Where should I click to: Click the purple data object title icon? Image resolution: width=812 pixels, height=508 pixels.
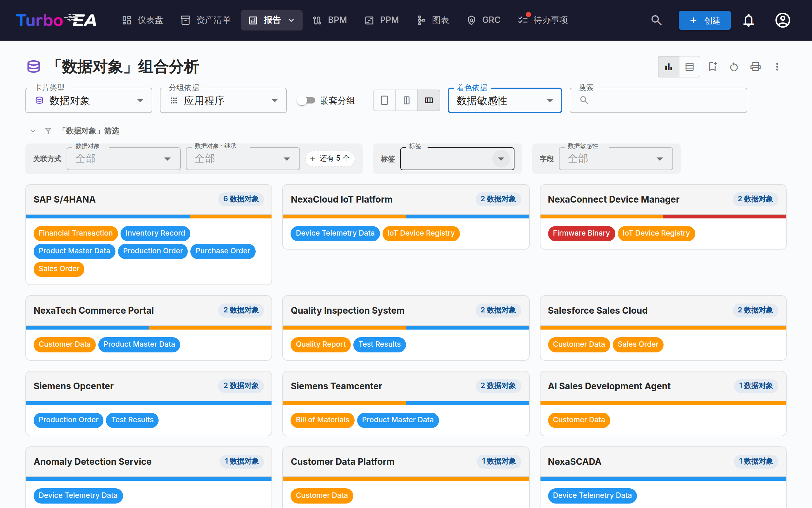[34, 67]
